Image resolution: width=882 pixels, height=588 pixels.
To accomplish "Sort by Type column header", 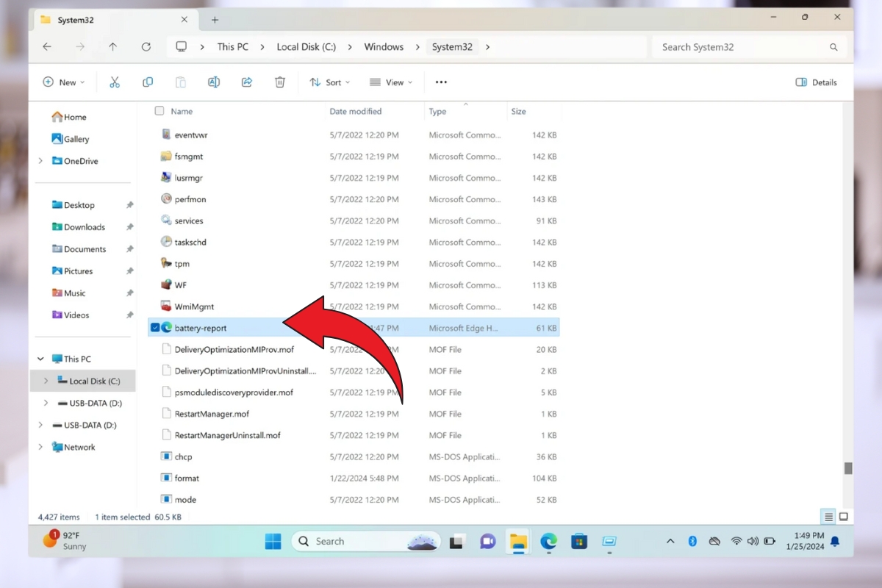I will click(x=437, y=112).
